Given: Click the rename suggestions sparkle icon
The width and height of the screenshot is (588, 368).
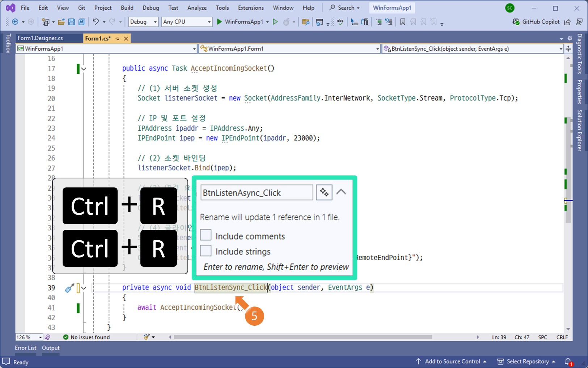Looking at the screenshot, I should [x=324, y=192].
